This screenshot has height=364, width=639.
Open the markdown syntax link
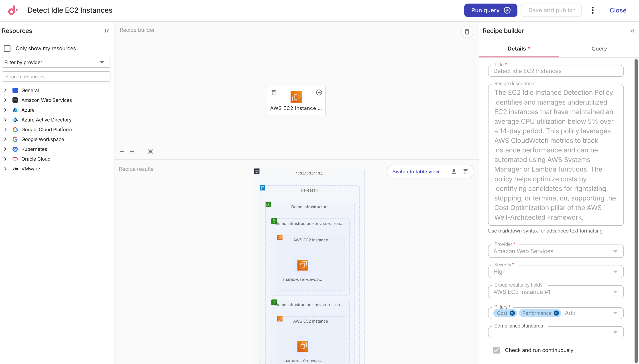point(517,231)
